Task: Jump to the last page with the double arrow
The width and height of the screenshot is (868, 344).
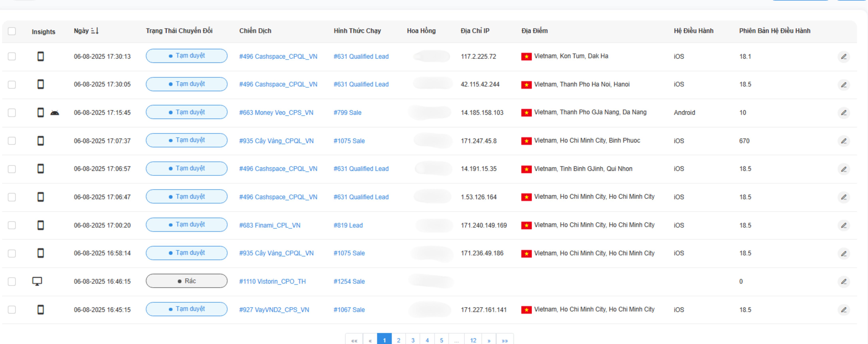Action: [x=504, y=340]
